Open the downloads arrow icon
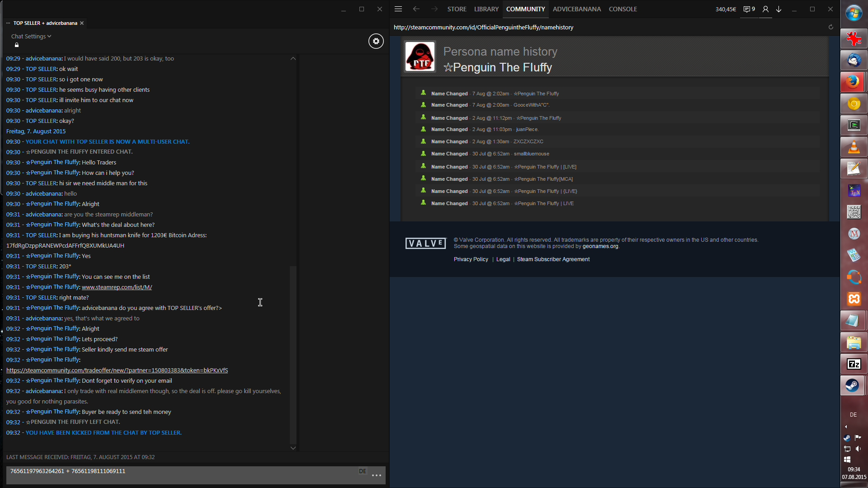Screen dimensions: 868x488 point(779,9)
